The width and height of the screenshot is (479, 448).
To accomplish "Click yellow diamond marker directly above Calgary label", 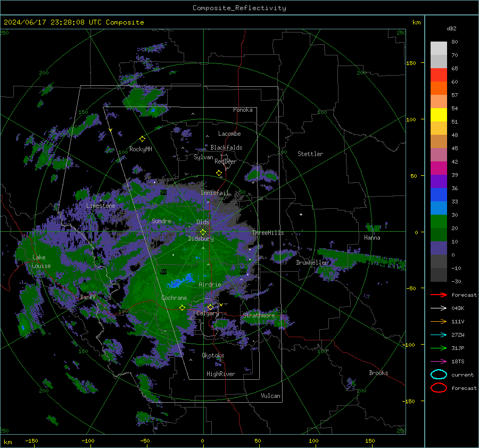I will click(210, 307).
